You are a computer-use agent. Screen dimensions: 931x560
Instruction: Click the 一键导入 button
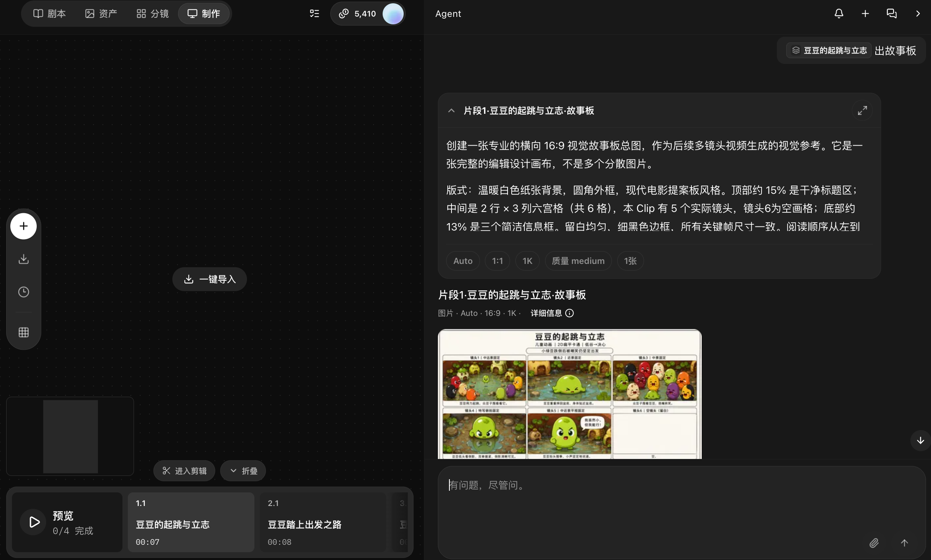[209, 279]
